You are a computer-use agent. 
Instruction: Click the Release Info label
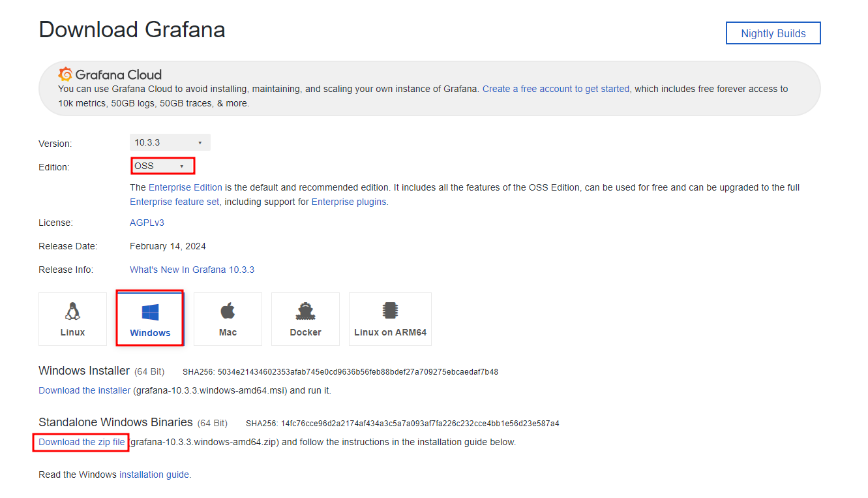tap(66, 270)
